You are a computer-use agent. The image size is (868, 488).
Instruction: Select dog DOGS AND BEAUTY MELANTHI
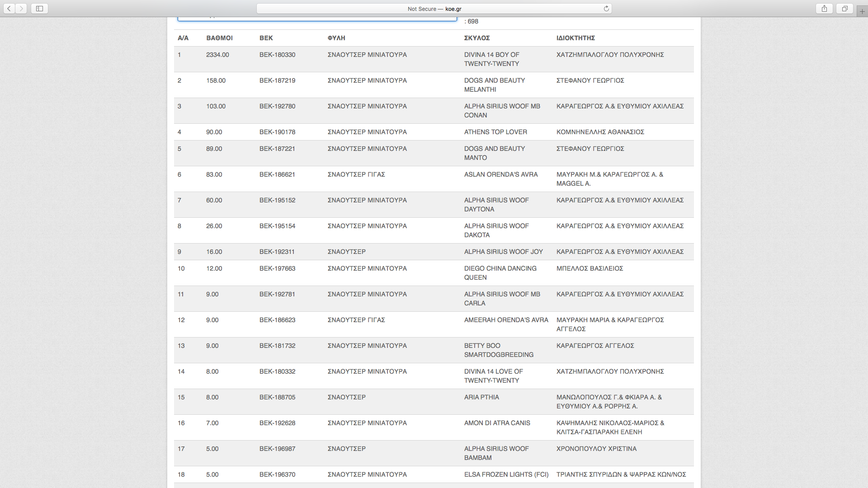(x=495, y=85)
